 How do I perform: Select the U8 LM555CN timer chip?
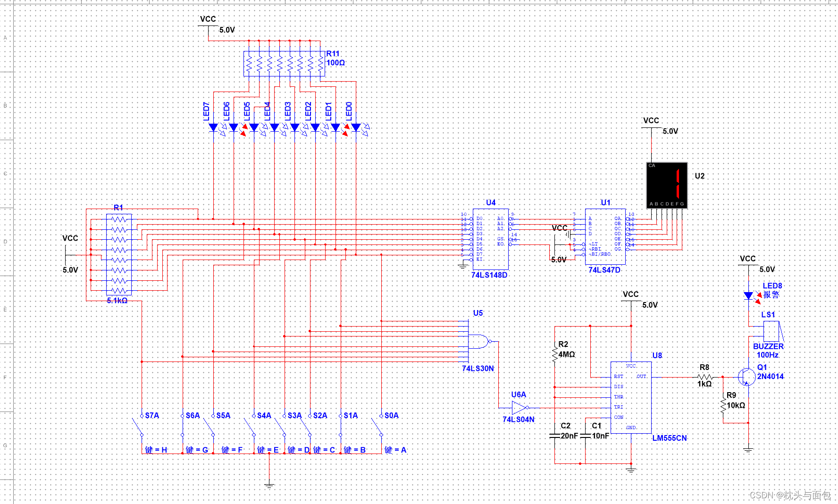[631, 397]
